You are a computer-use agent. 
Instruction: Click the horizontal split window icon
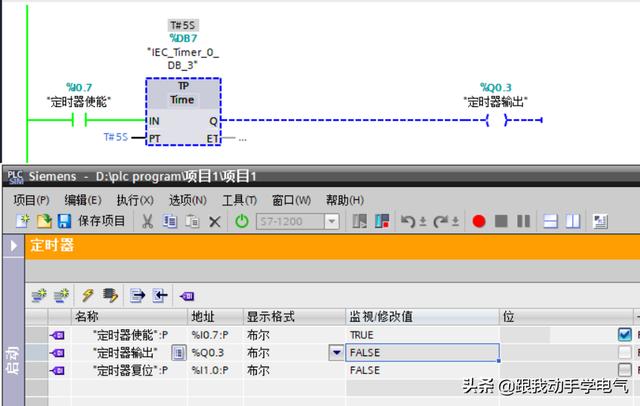click(551, 222)
